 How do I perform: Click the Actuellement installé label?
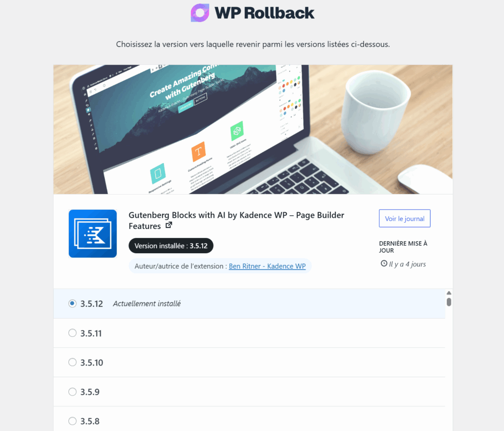tap(147, 303)
